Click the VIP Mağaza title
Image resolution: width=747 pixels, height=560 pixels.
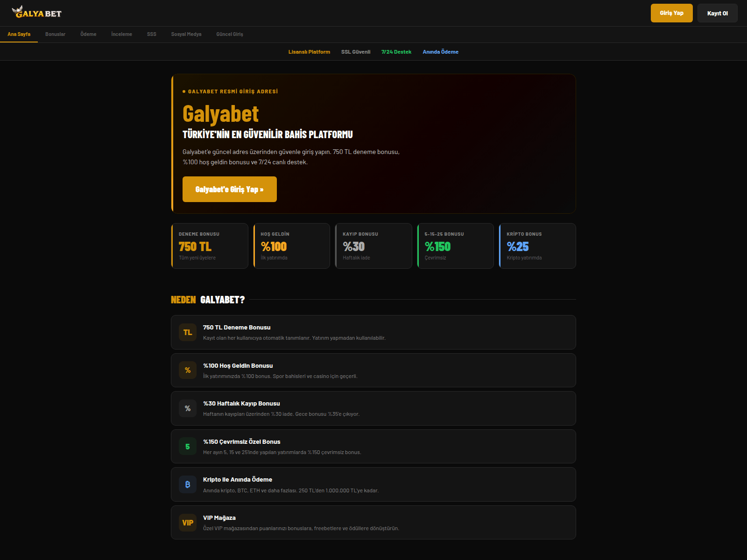click(x=219, y=518)
